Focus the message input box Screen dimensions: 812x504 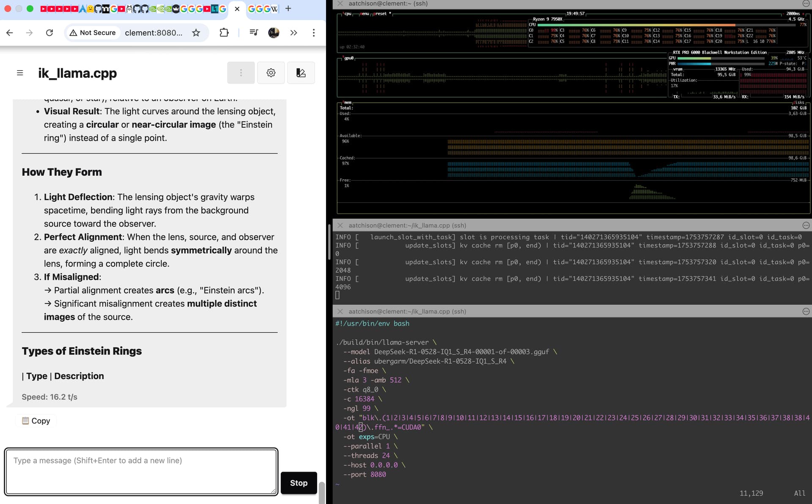point(141,471)
